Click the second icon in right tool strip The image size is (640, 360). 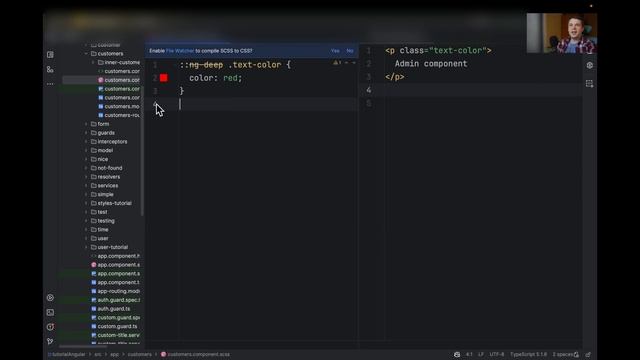pos(590,84)
